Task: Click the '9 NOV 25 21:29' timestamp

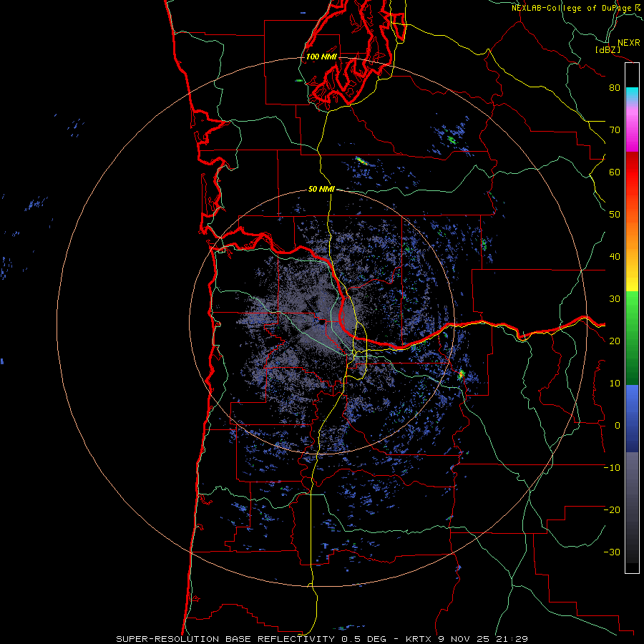Action: click(484, 639)
